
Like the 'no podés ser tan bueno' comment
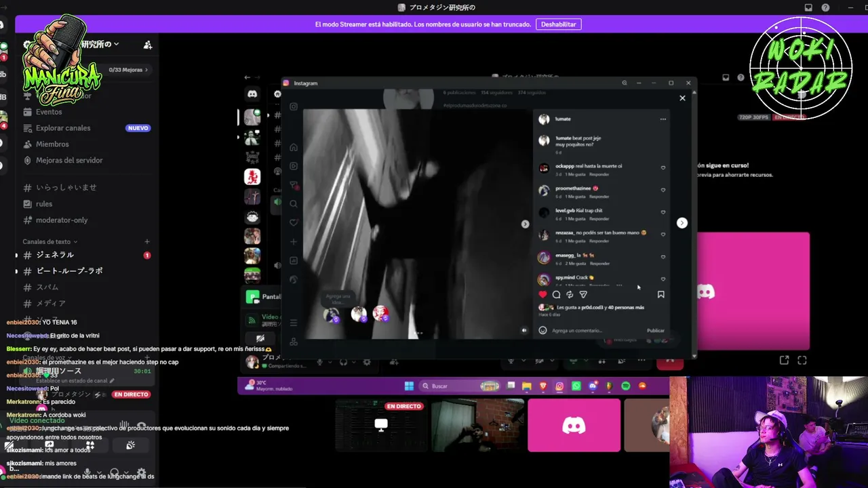(x=663, y=235)
